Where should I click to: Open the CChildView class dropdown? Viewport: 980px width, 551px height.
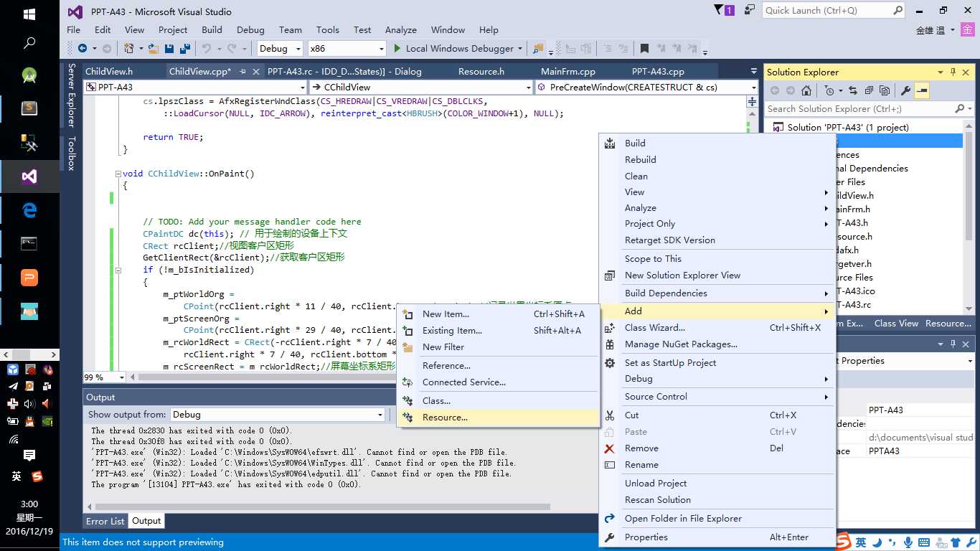528,87
